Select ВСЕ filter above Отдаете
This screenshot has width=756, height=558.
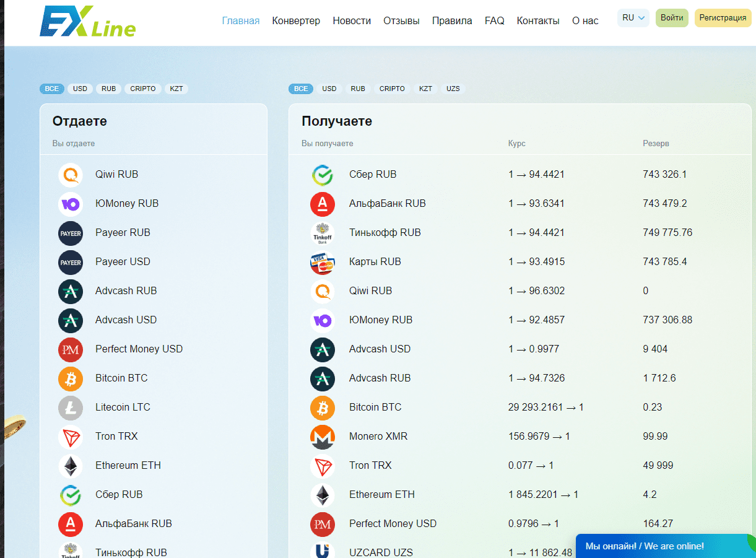coord(52,89)
